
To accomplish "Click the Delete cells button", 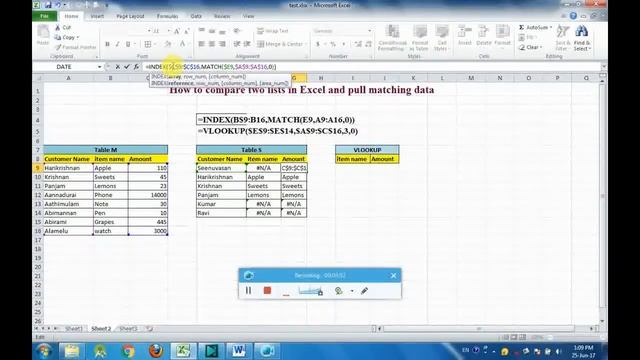I will (484, 36).
